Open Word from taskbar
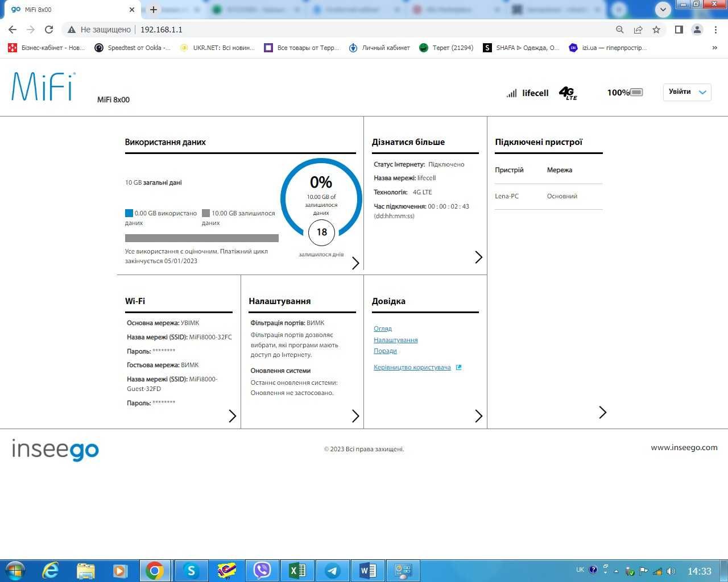 pyautogui.click(x=368, y=571)
